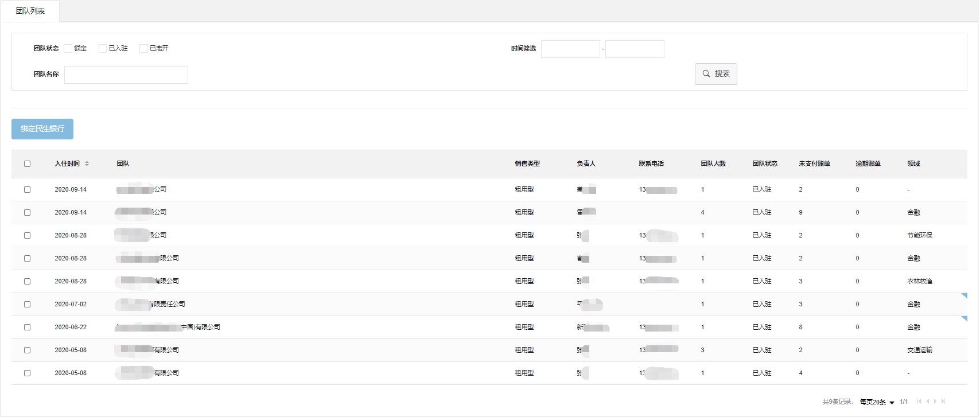Viewport: 980px width, 417px height.
Task: Select the row with 节能环保 field
Action: click(27, 235)
